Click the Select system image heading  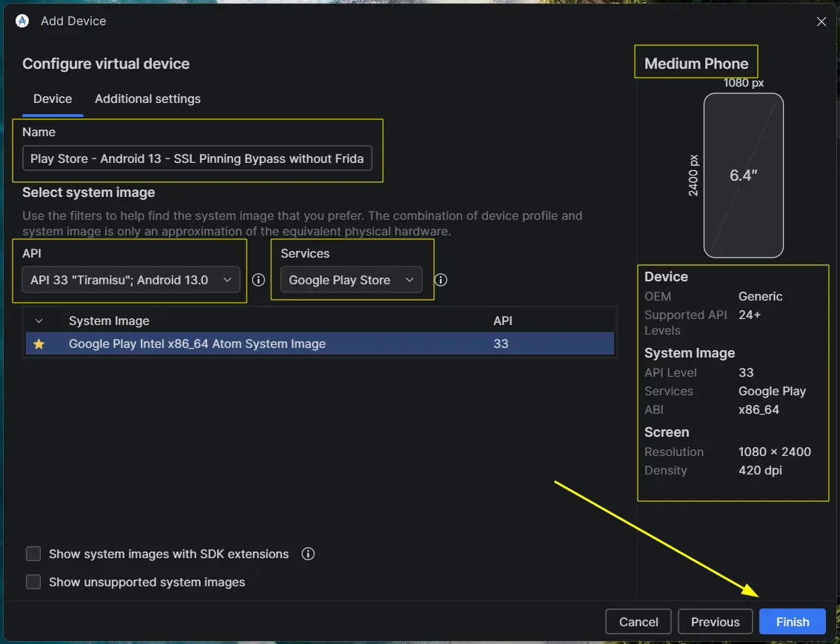pos(88,192)
